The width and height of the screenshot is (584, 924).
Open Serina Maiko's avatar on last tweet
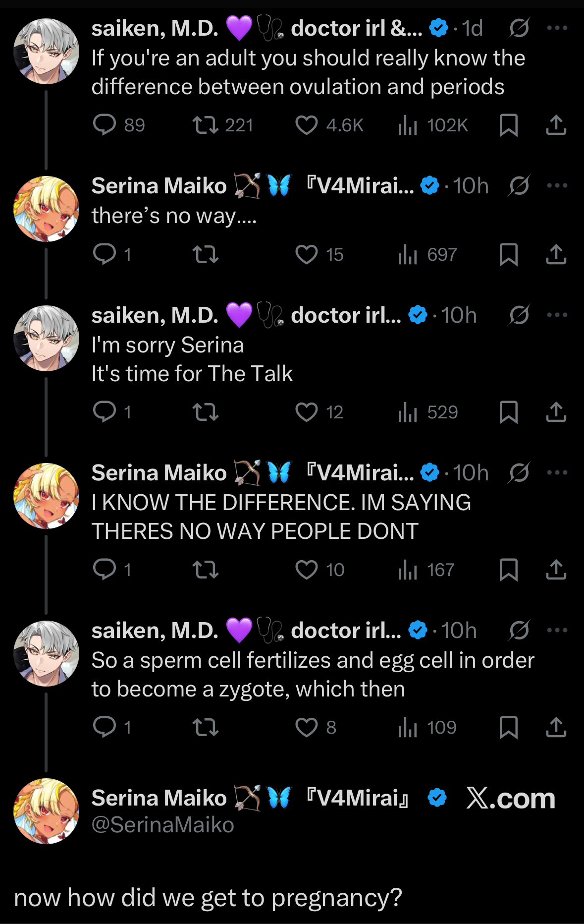(46, 811)
